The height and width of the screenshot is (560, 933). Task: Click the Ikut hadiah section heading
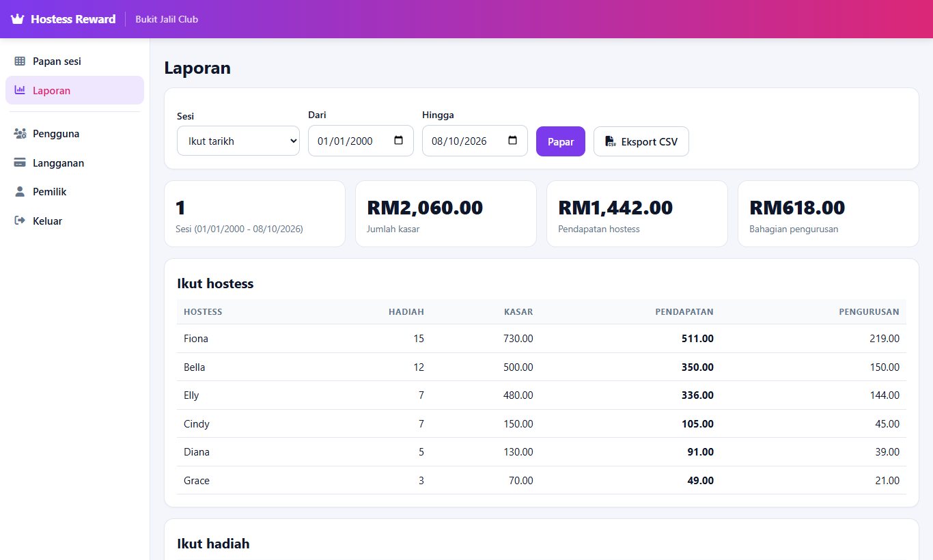click(213, 544)
